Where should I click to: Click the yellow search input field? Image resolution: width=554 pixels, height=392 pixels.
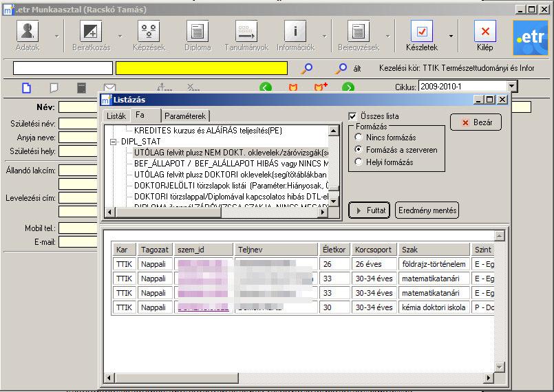pos(202,68)
